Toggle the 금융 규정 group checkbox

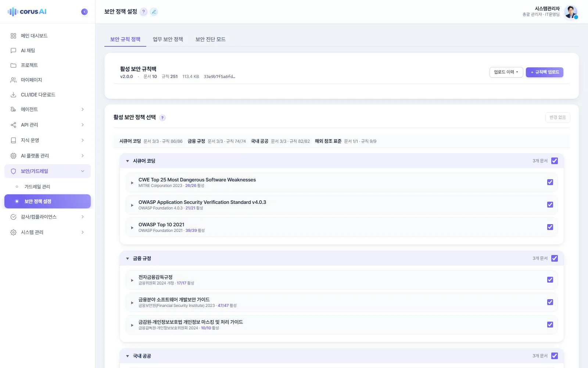tap(555, 258)
